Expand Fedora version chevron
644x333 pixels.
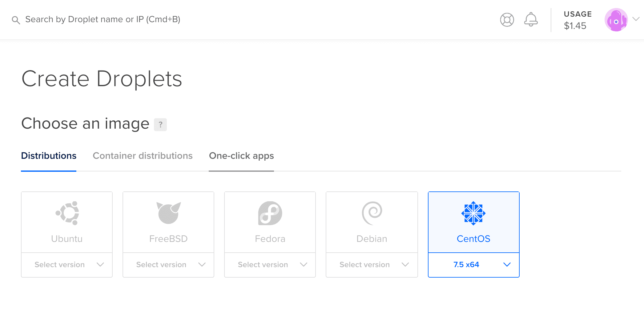304,265
